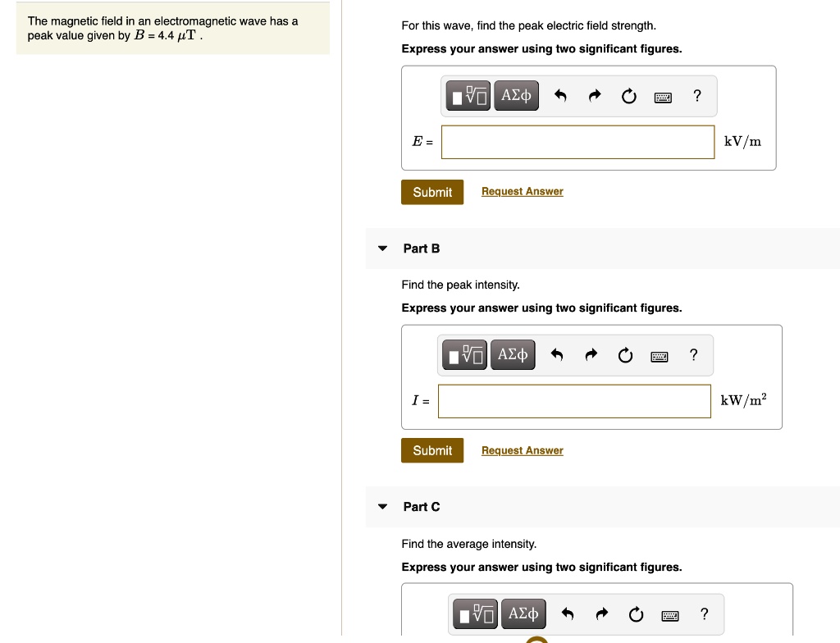Open math templates in the E answer toolbar
The height and width of the screenshot is (643, 840).
pyautogui.click(x=468, y=96)
